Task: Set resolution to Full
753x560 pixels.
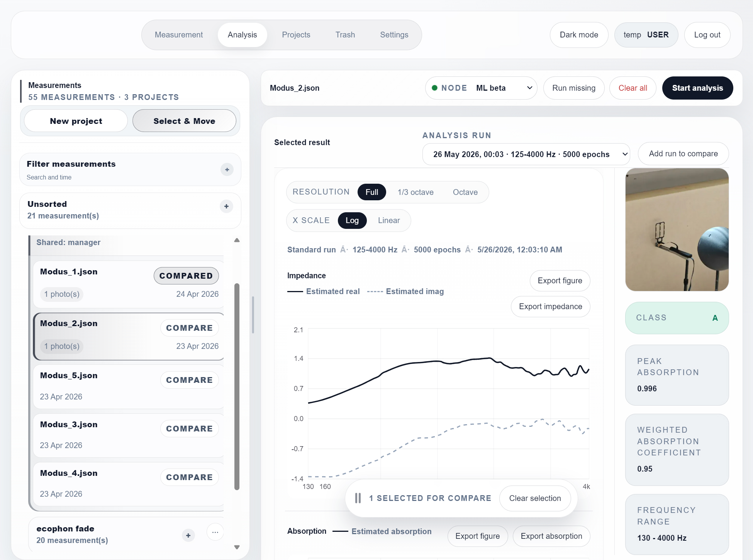Action: [x=372, y=192]
